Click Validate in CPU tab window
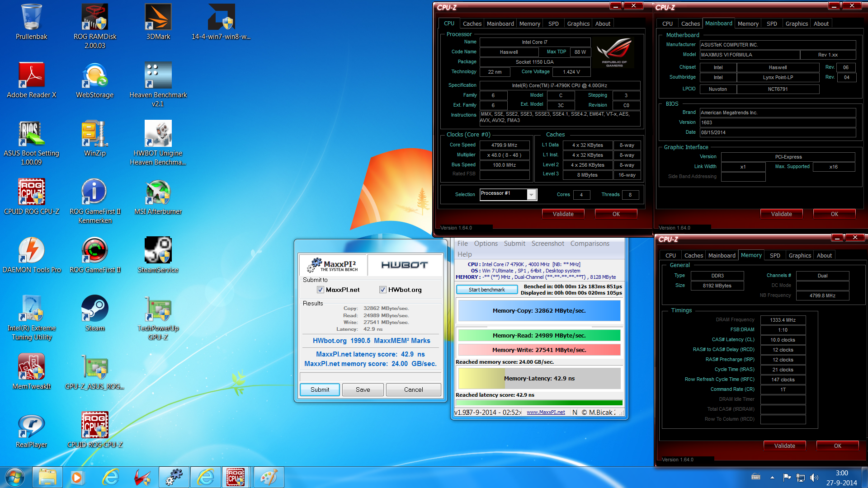Viewport: 868px width, 488px height. point(563,214)
